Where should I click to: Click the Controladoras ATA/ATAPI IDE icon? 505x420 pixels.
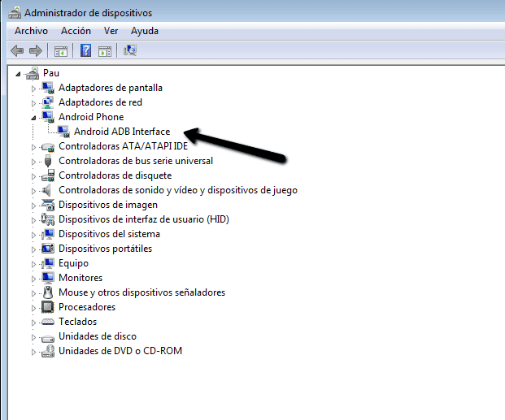tap(48, 147)
